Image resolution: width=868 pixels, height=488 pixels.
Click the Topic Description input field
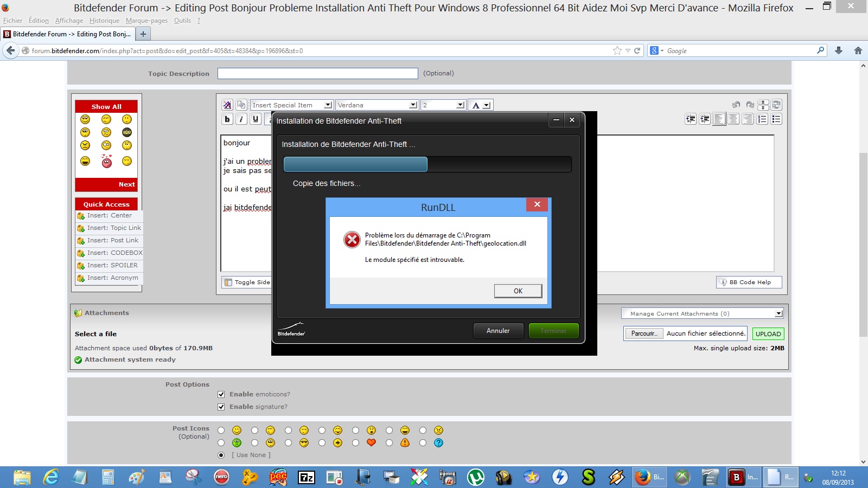click(x=318, y=73)
